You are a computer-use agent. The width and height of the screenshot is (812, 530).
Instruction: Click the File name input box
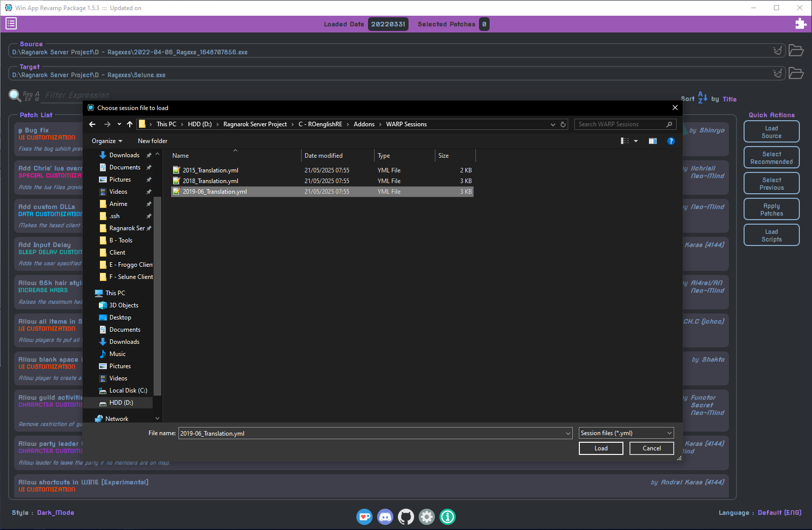371,433
